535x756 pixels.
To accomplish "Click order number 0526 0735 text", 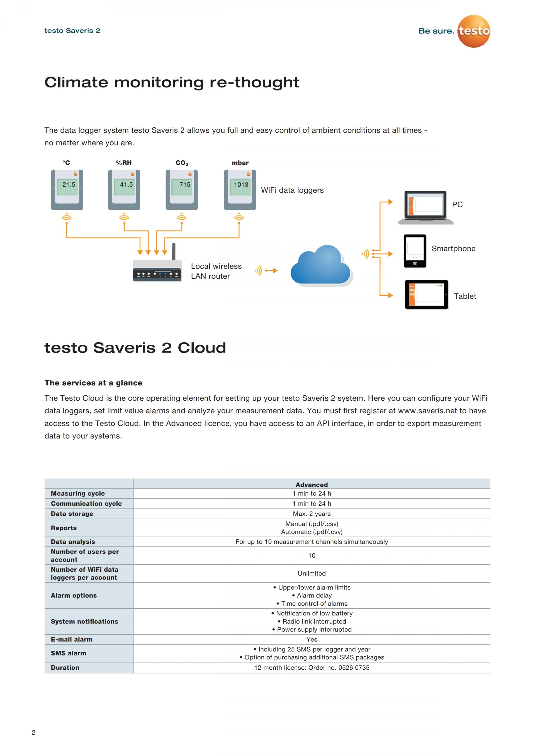I will pos(354,667).
